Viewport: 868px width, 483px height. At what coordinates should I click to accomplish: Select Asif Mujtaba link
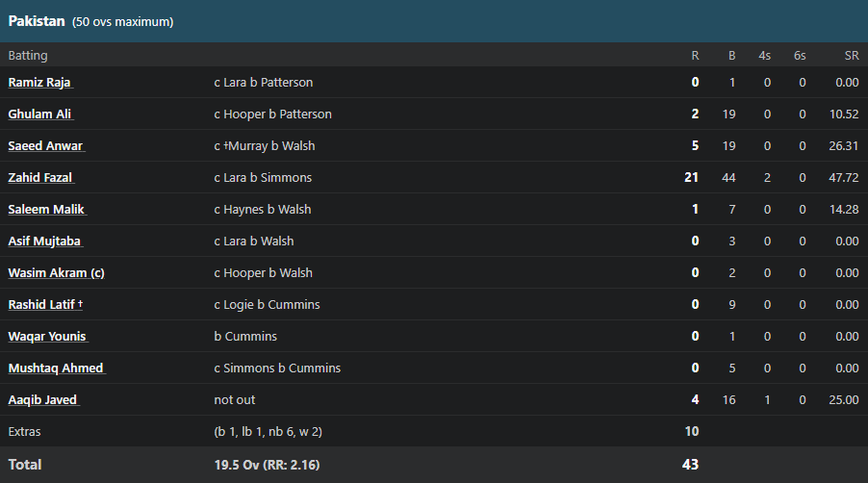coord(45,241)
